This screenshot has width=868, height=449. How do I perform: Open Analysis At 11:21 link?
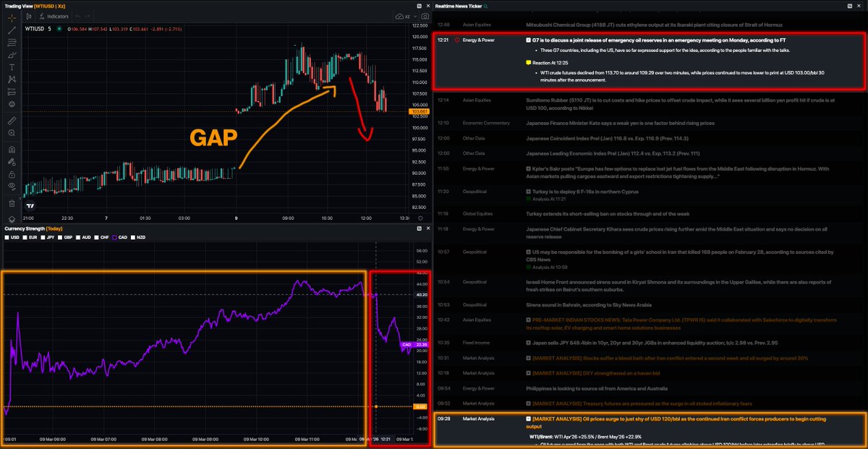tap(550, 199)
